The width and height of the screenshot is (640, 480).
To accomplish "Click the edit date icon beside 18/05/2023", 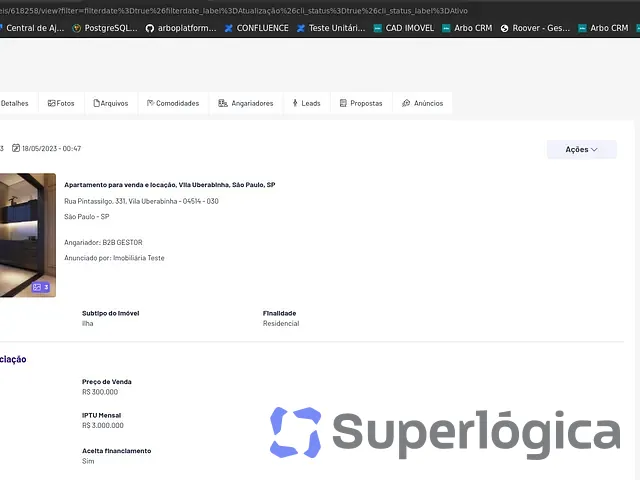I will tap(16, 148).
